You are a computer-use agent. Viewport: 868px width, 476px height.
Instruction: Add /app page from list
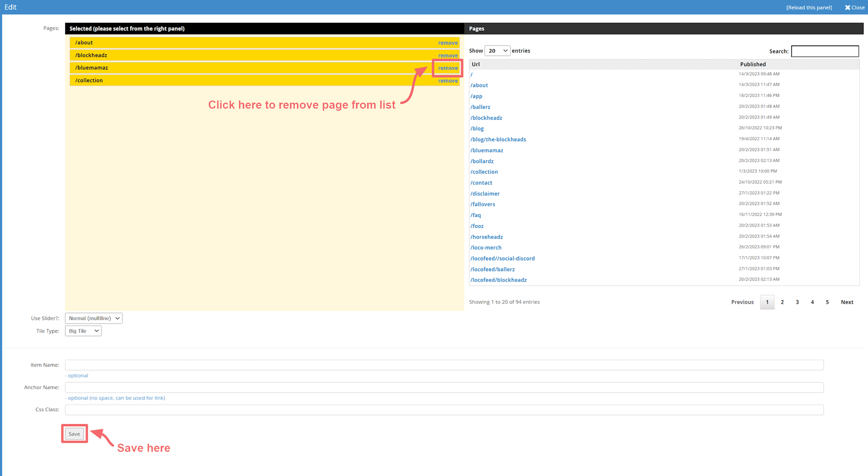(x=476, y=96)
